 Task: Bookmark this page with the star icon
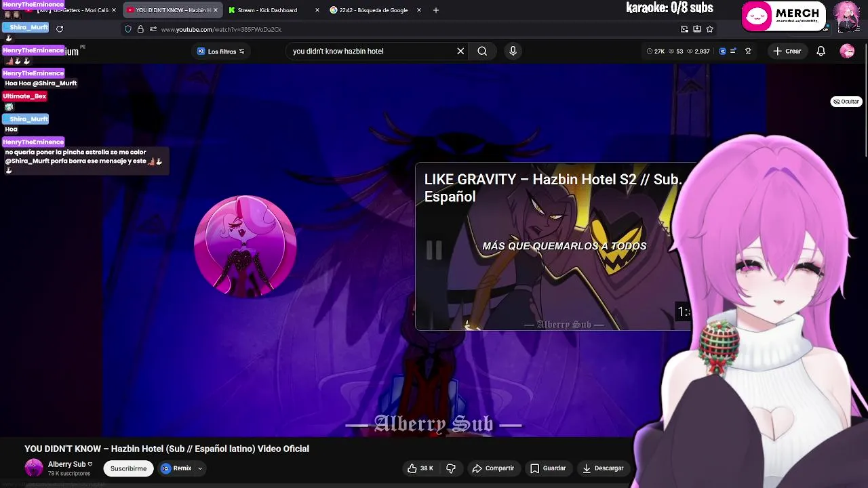(710, 29)
